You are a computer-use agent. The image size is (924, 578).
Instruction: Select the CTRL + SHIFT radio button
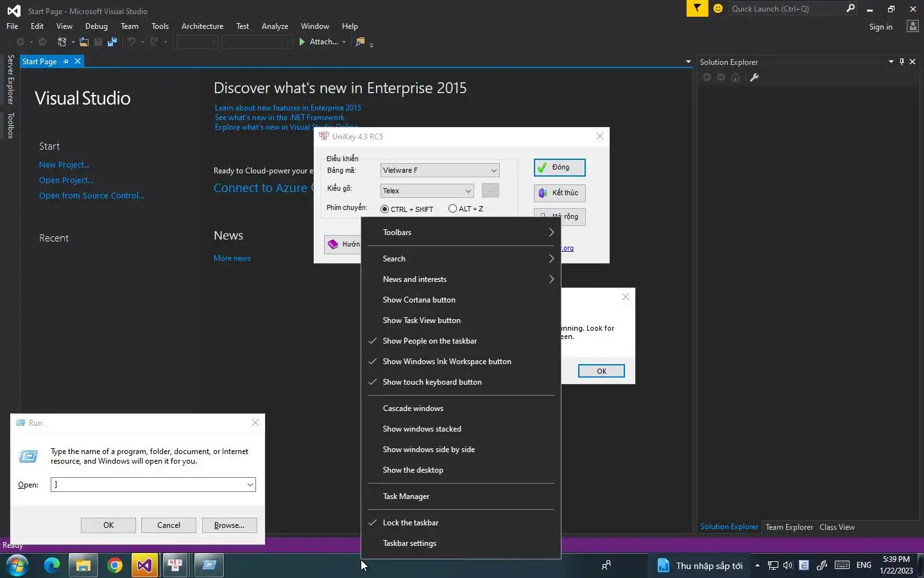click(385, 209)
